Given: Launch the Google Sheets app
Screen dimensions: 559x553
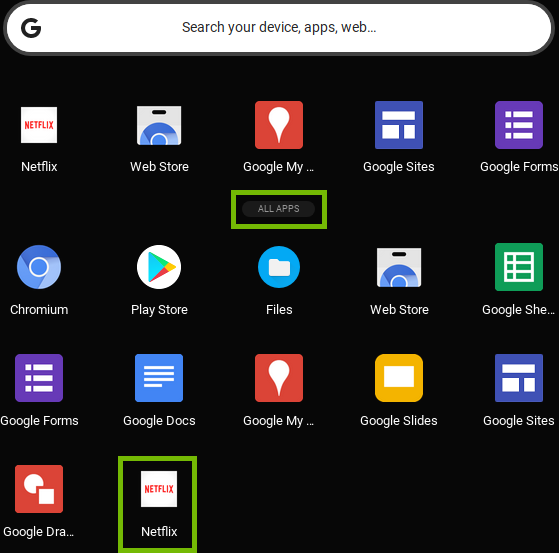Looking at the screenshot, I should pos(519,267).
